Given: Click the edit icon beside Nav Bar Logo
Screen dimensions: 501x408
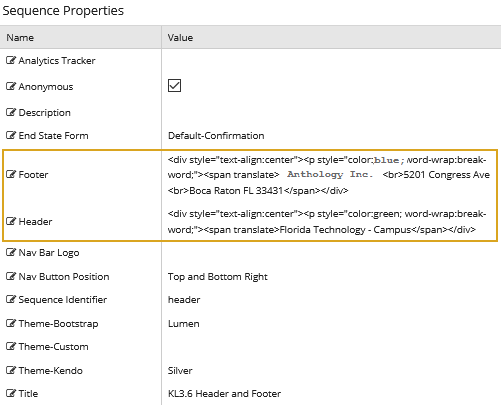Looking at the screenshot, I should point(11,252).
